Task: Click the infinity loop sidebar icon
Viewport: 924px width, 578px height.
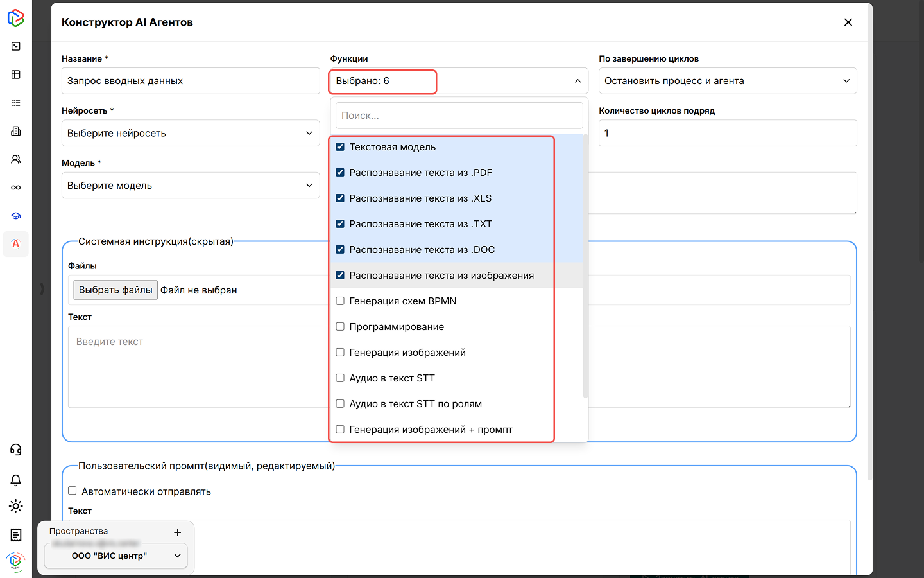Action: tap(16, 188)
